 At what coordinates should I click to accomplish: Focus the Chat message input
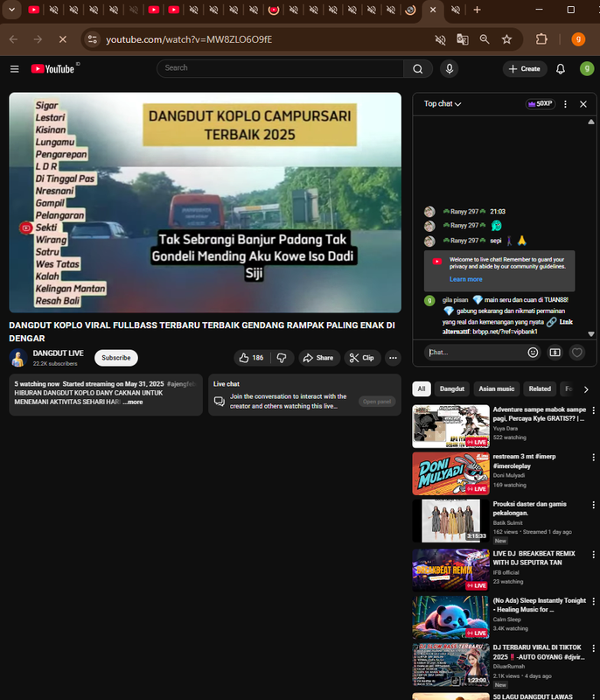[476, 353]
